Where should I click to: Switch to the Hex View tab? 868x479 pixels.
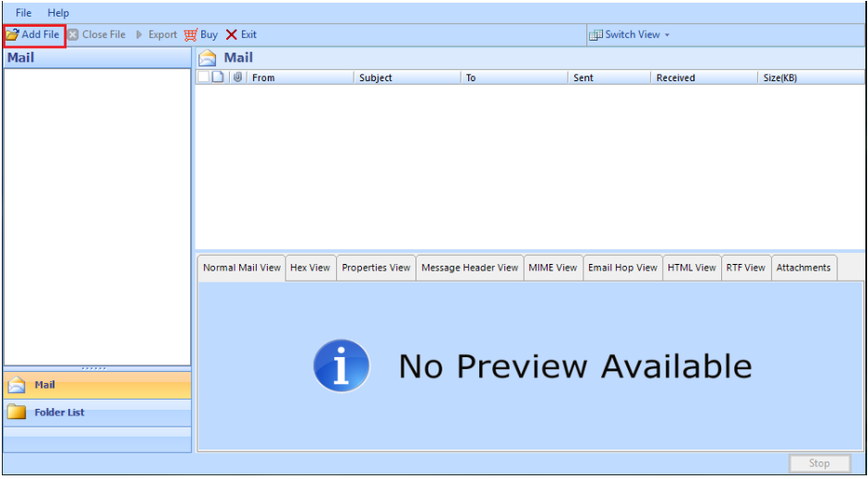[310, 268]
